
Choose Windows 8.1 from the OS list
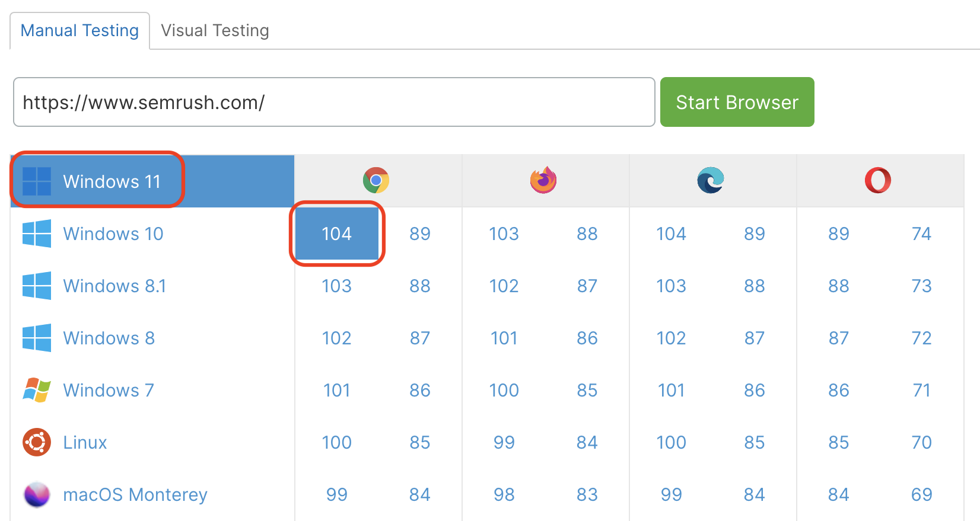click(114, 286)
